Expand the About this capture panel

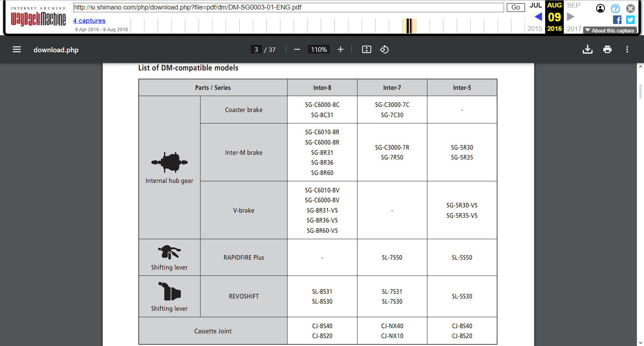(610, 30)
